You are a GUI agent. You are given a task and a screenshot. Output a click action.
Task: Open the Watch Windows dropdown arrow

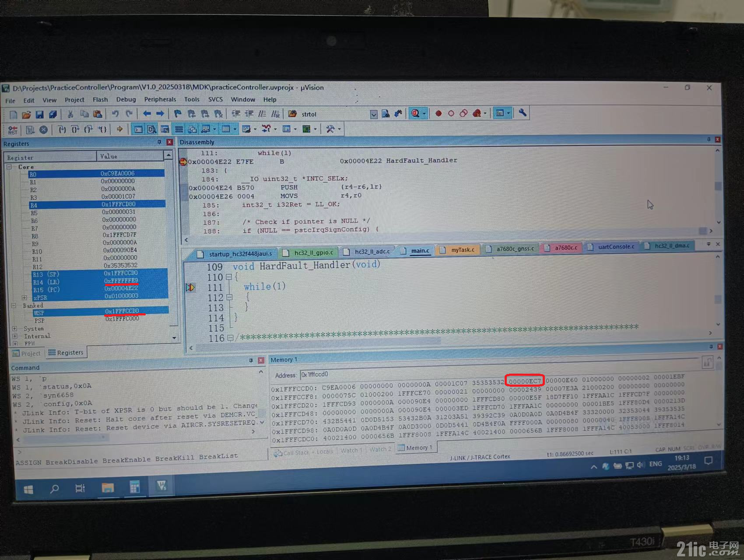(x=214, y=129)
